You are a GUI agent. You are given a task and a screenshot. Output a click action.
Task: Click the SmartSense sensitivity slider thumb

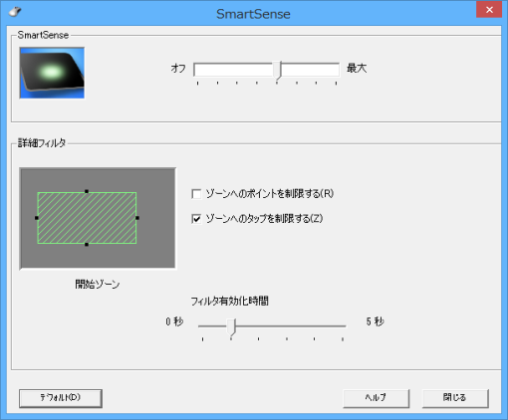pyautogui.click(x=278, y=70)
